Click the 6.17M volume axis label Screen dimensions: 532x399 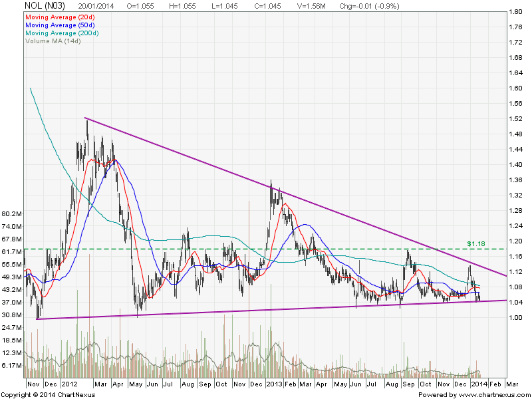coord(12,365)
